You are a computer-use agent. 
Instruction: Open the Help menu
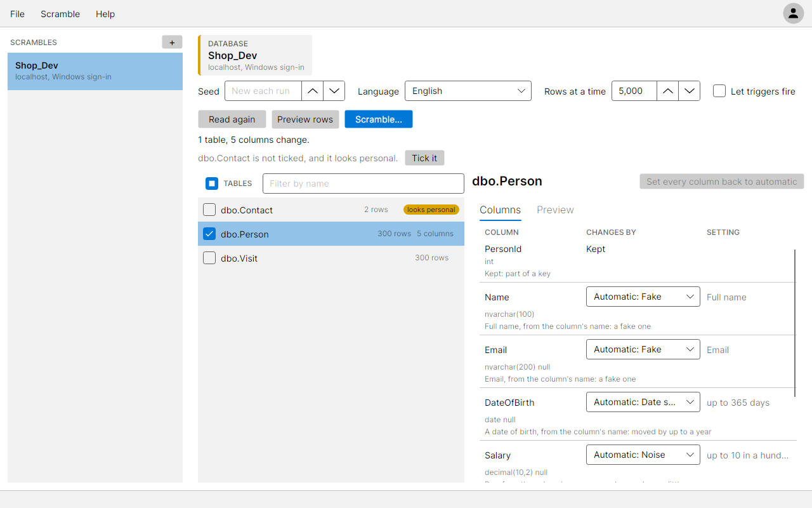(105, 14)
